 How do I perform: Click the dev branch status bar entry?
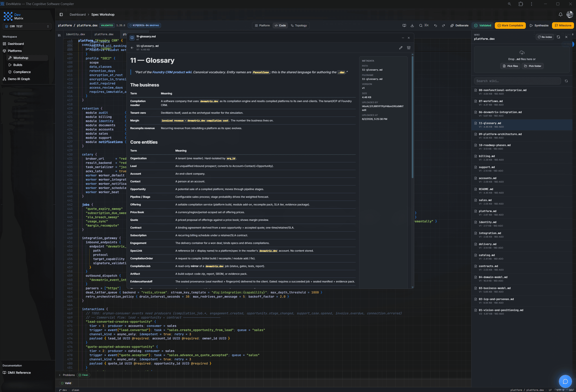click(63, 390)
